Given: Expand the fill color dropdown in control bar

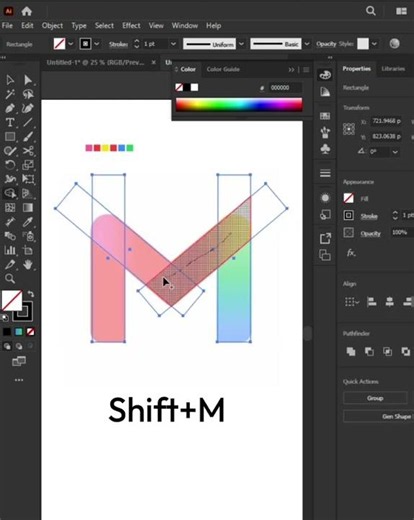Looking at the screenshot, I should 71,44.
